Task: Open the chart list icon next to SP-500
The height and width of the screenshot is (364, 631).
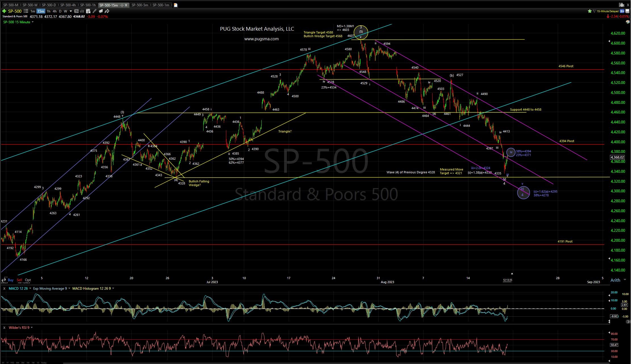Action: click(x=26, y=11)
